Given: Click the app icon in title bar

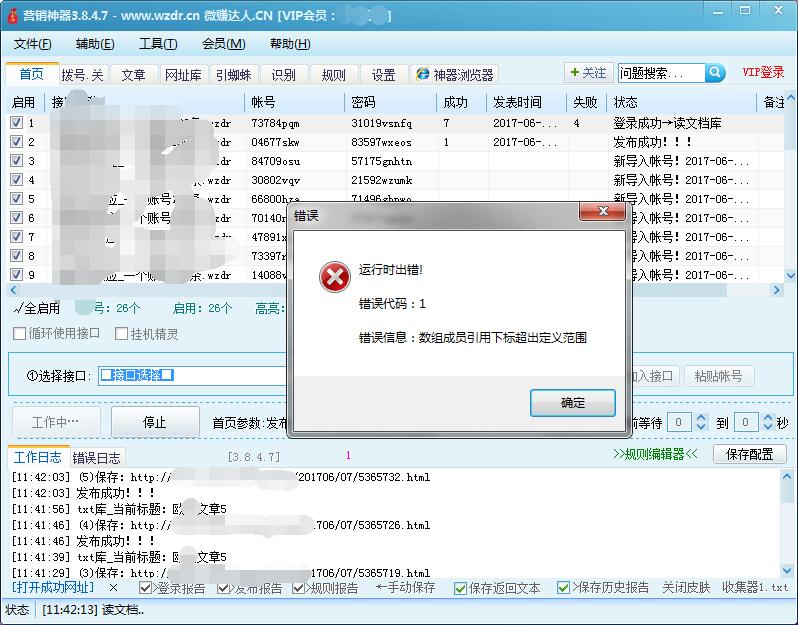Looking at the screenshot, I should pos(12,16).
